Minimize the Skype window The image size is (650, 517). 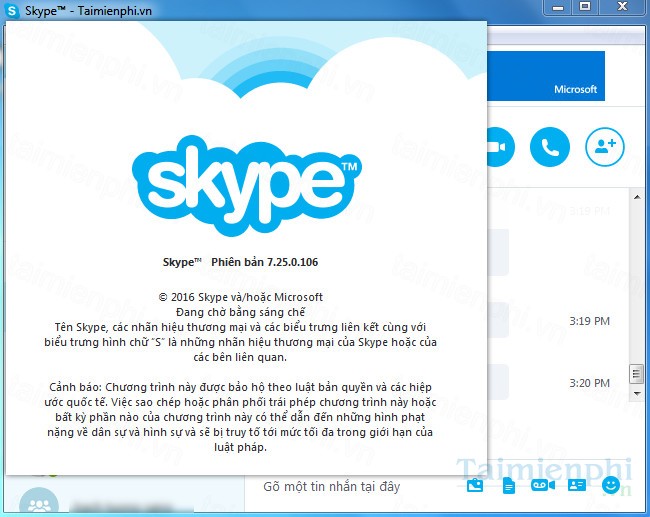coord(558,7)
